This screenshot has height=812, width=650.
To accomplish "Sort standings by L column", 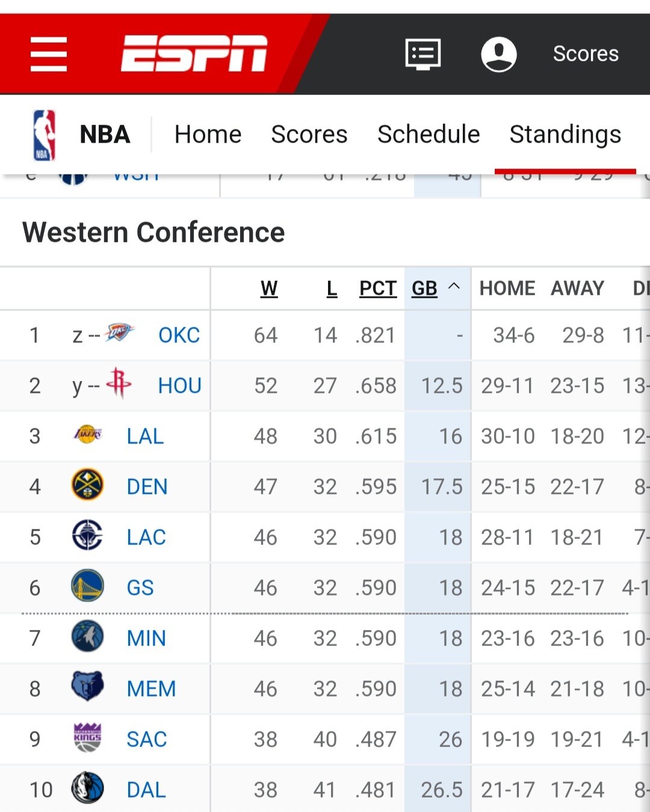I will click(332, 289).
